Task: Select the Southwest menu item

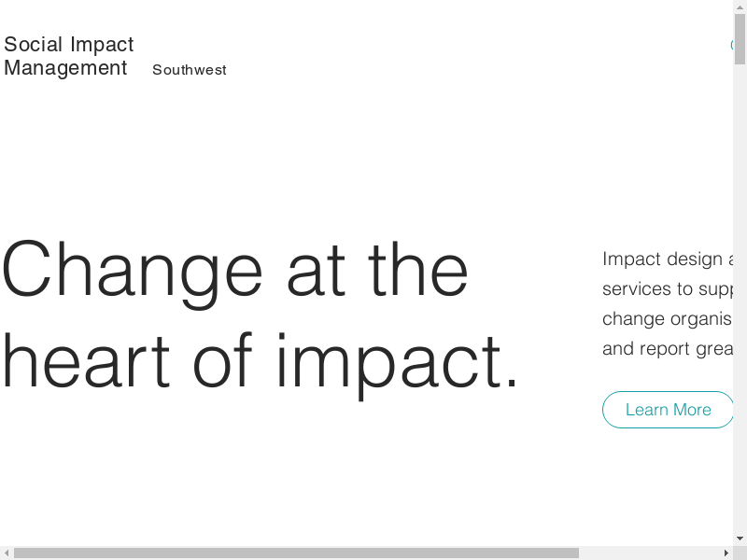Action: [189, 70]
